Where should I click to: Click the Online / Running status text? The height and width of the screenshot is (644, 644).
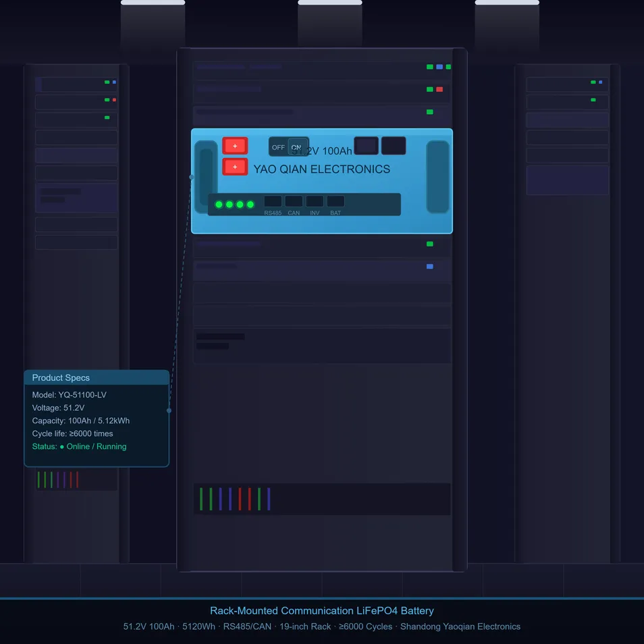click(x=97, y=446)
